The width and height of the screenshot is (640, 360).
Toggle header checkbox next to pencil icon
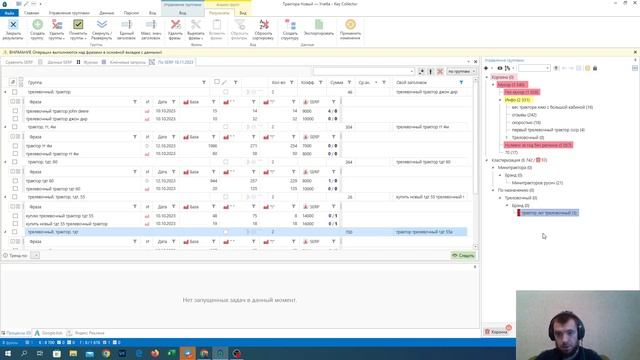(217, 82)
